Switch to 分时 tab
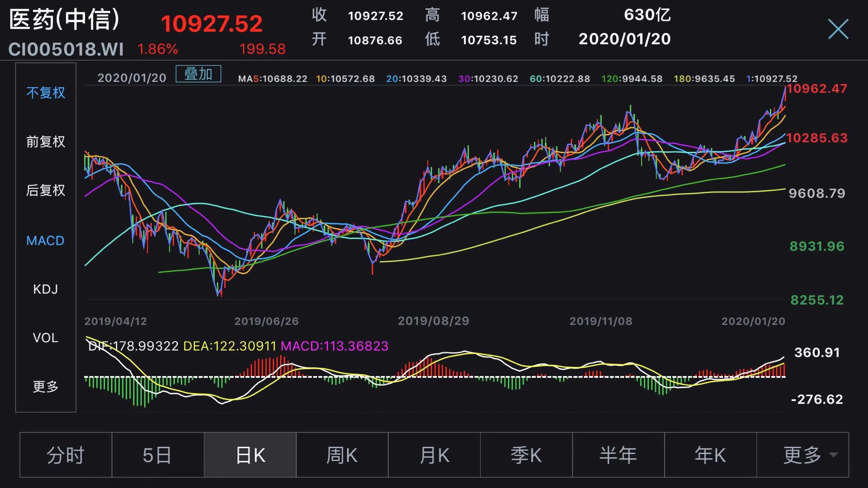Screen dimensions: 868x488 point(66,455)
